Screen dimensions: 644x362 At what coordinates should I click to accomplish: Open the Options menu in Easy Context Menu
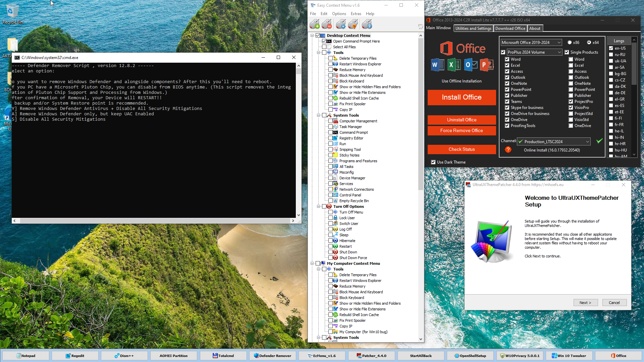[339, 14]
